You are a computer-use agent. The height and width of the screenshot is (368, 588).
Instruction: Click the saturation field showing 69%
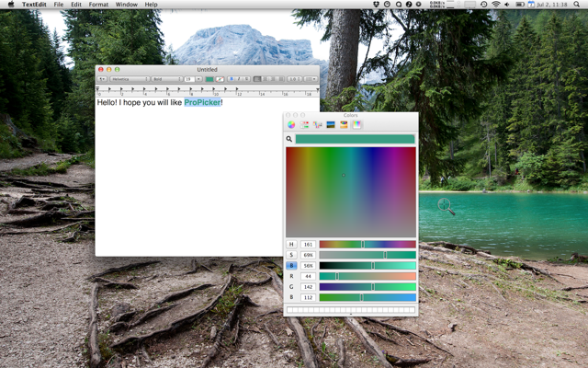tap(308, 255)
